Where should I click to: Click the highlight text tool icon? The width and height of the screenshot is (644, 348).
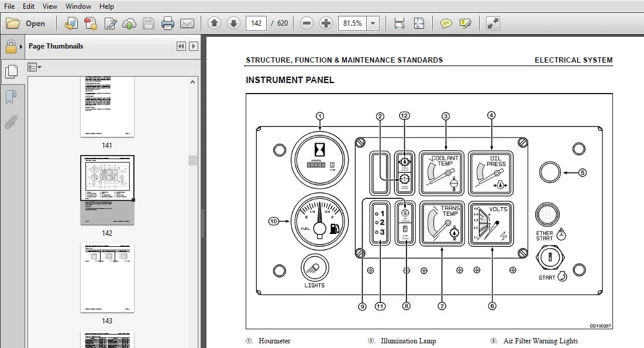tap(466, 23)
